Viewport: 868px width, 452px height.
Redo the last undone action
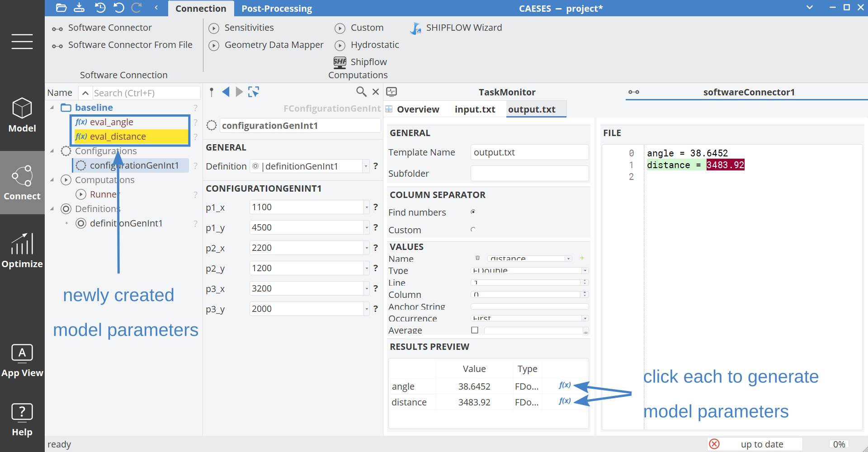[136, 8]
